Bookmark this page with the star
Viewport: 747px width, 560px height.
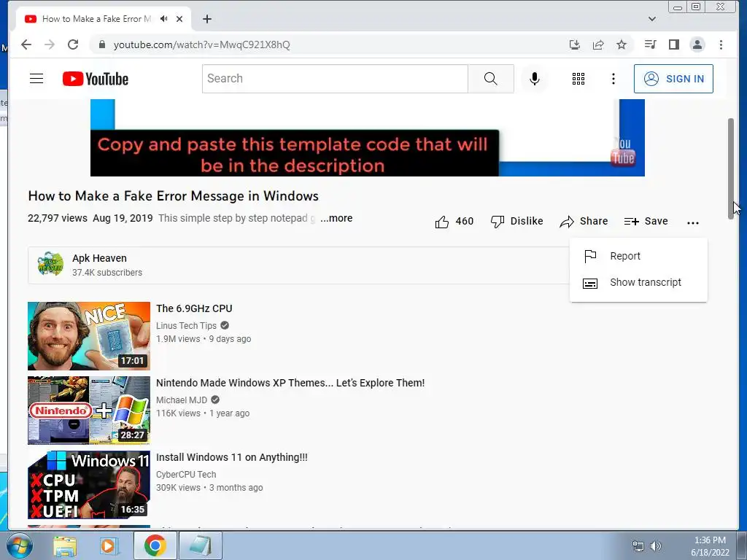(x=622, y=44)
